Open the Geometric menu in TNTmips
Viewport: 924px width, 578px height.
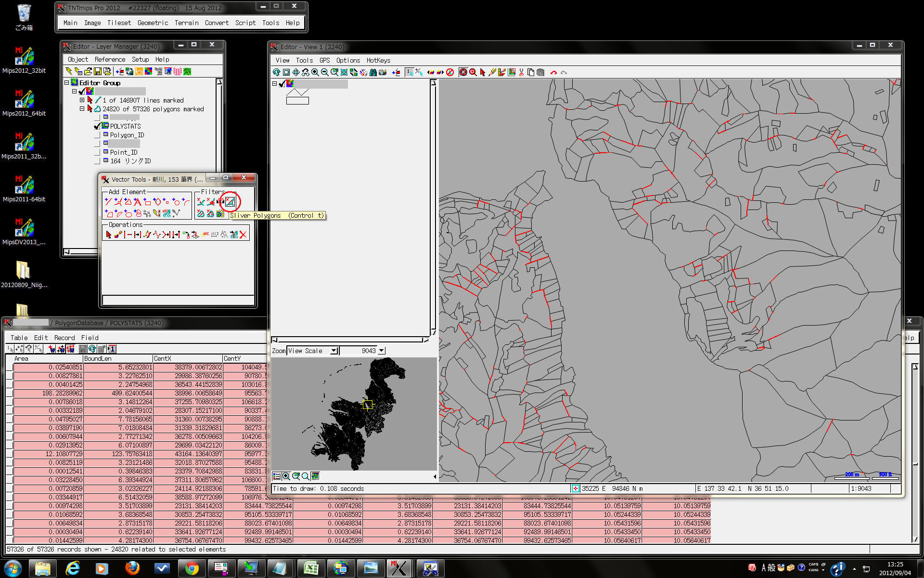click(153, 23)
